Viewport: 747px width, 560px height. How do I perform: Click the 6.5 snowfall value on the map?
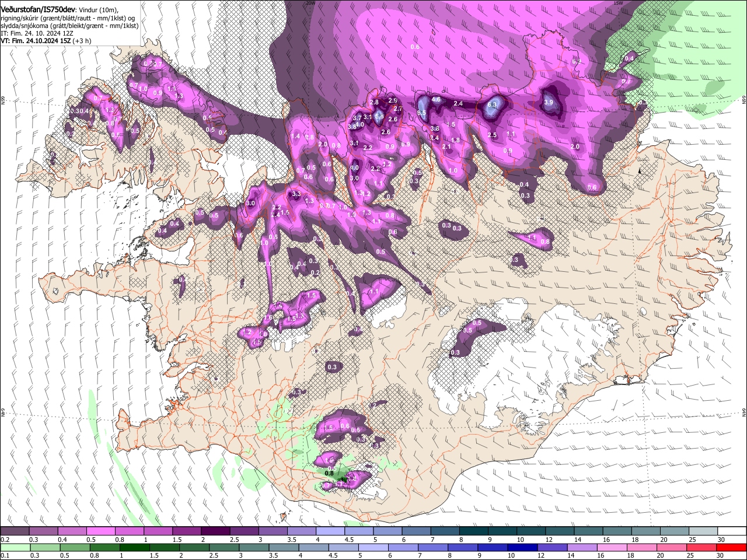click(422, 113)
